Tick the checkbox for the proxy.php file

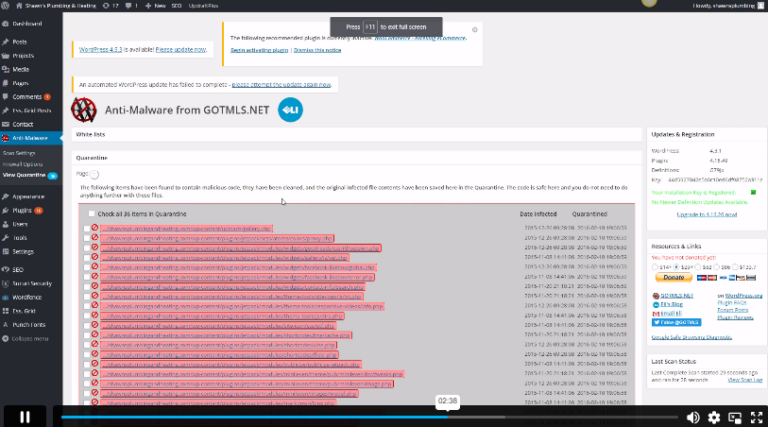pyautogui.click(x=87, y=238)
